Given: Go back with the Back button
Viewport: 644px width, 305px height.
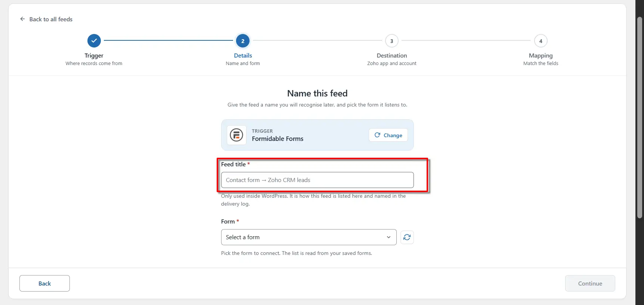Looking at the screenshot, I should (x=44, y=283).
